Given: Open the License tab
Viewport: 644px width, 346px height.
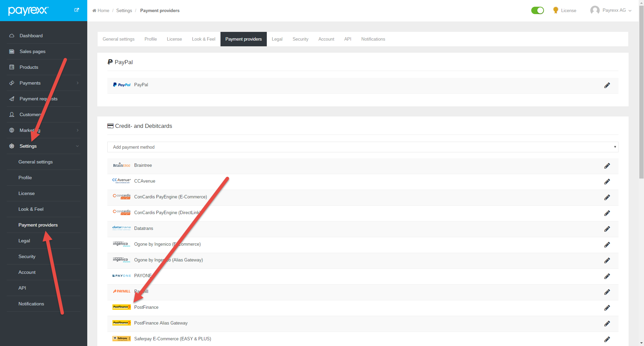Looking at the screenshot, I should point(175,39).
